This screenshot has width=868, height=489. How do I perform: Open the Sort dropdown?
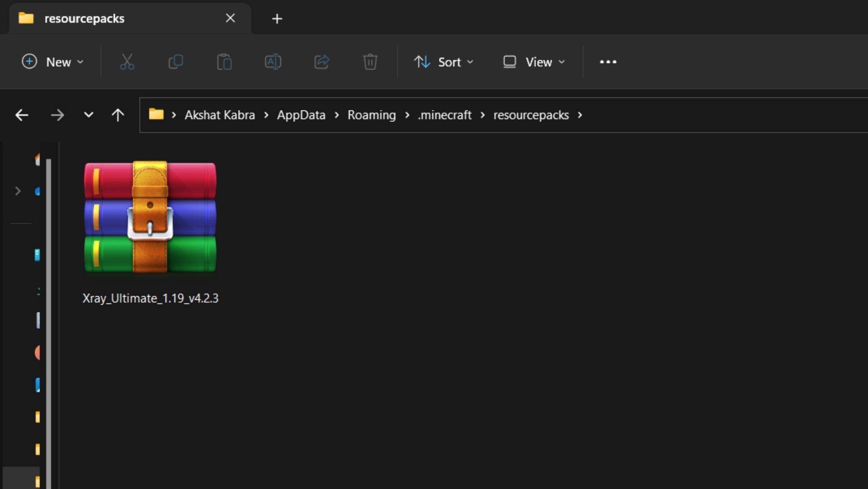pyautogui.click(x=443, y=62)
